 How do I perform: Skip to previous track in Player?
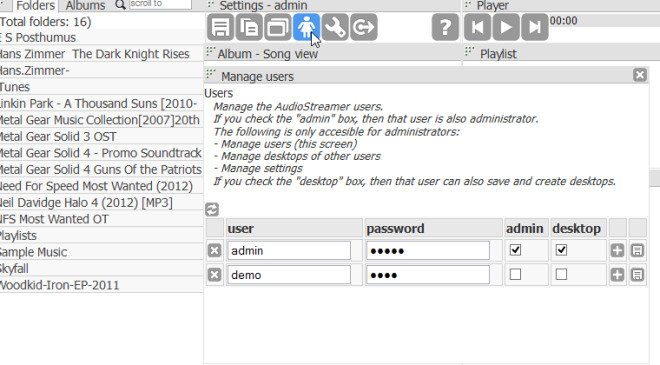477,27
